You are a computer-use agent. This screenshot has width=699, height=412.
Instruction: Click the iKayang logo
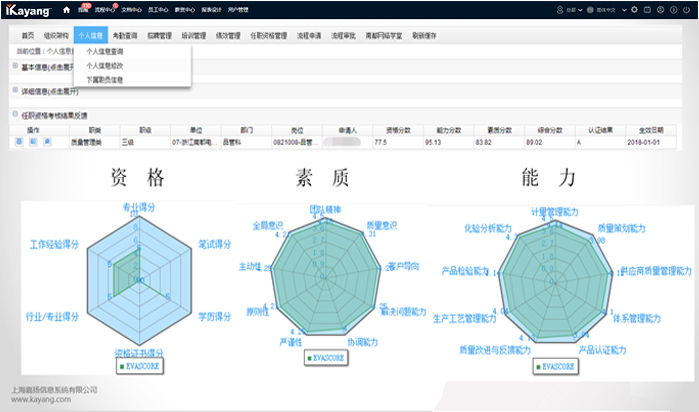(28, 9)
